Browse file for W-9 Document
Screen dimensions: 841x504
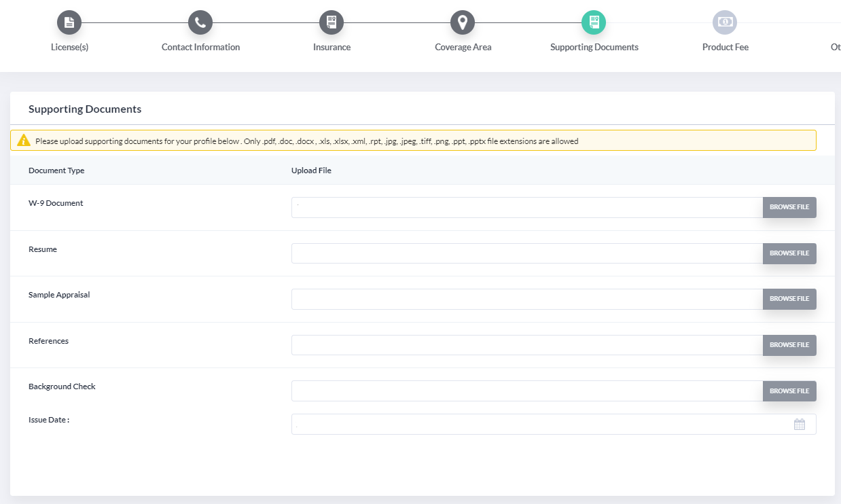click(789, 207)
